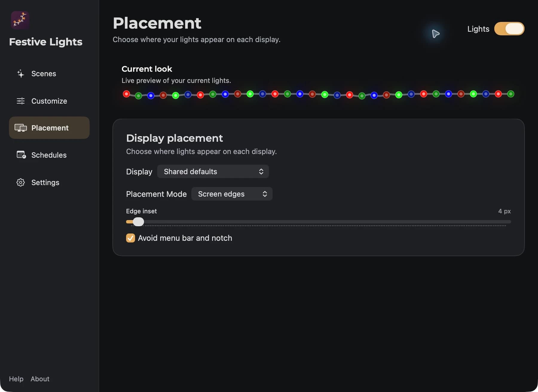Image resolution: width=538 pixels, height=392 pixels.
Task: Click the Scenes sparkle icon
Action: [x=20, y=73]
